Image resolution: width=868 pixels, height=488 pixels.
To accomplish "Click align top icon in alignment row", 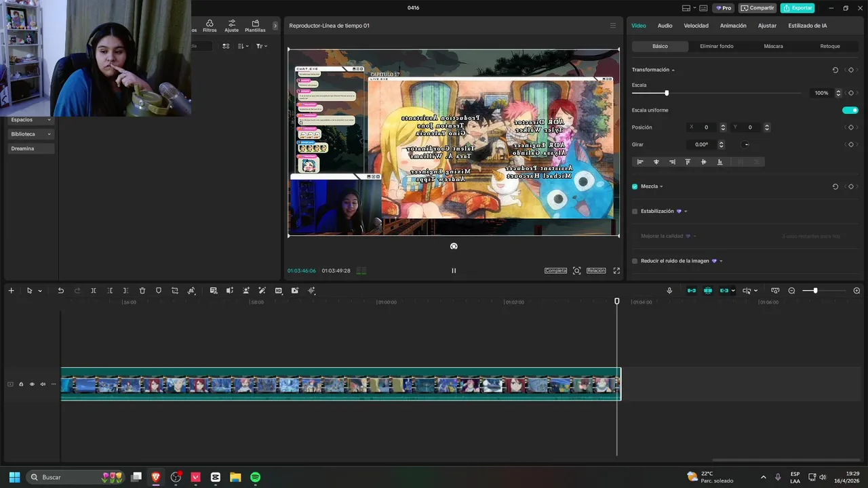I will [x=688, y=162].
